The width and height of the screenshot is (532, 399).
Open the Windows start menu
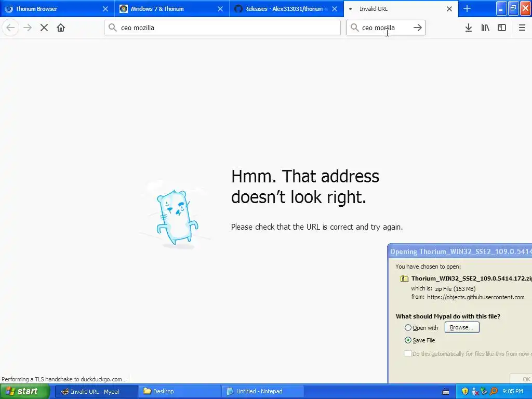(24, 392)
